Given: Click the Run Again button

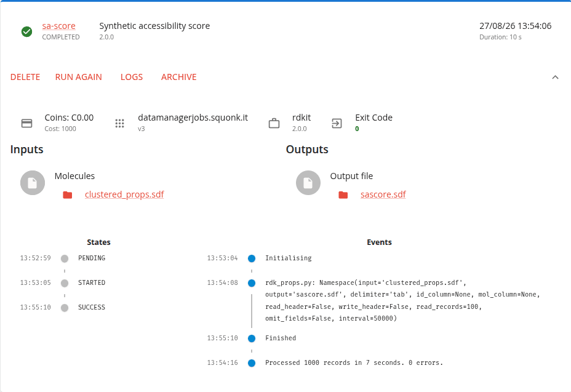Looking at the screenshot, I should coord(79,78).
